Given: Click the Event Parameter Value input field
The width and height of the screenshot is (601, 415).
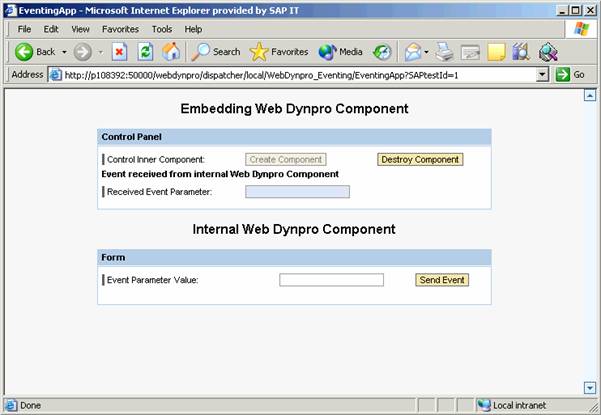Looking at the screenshot, I should coord(331,280).
